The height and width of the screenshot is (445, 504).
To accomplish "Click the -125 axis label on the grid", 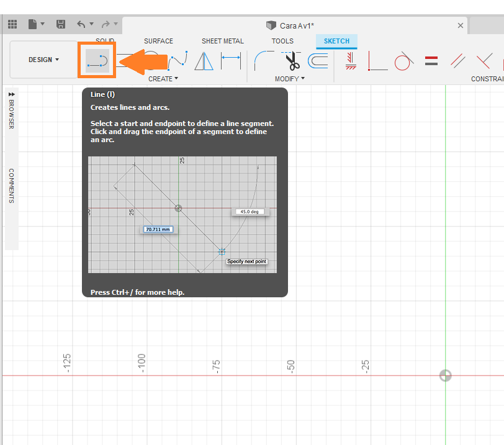I will click(67, 364).
